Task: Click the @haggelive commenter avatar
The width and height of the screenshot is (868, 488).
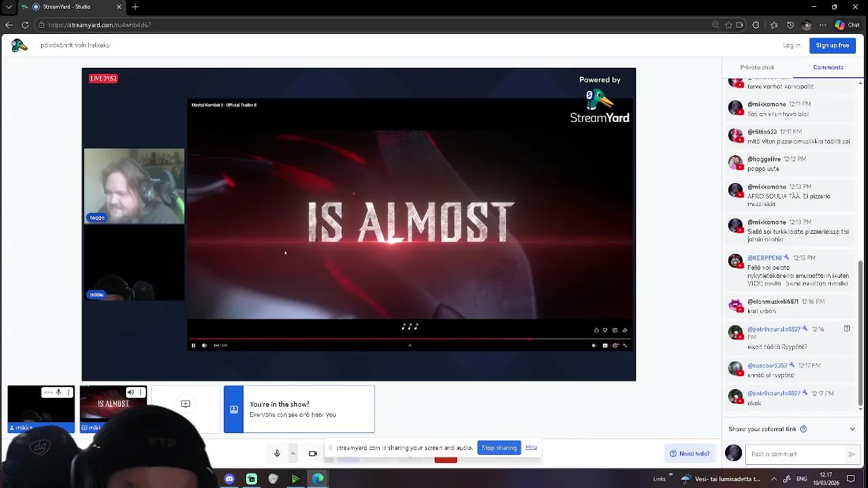Action: (x=736, y=163)
